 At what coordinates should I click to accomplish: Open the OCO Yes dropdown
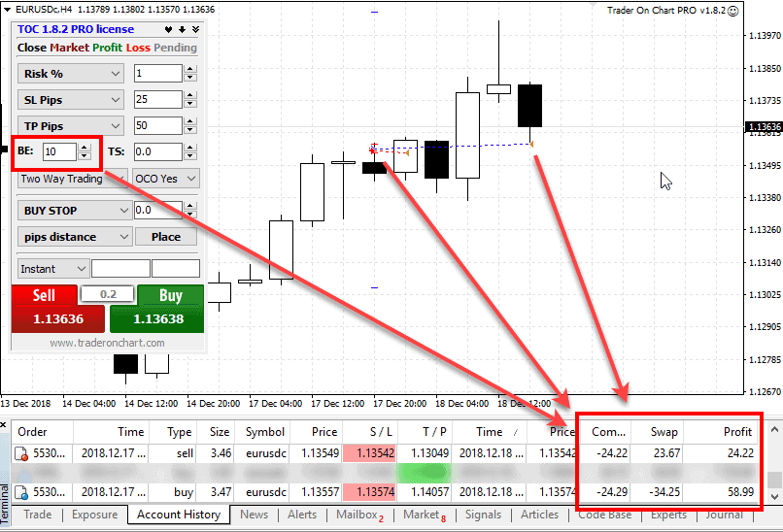(x=166, y=179)
